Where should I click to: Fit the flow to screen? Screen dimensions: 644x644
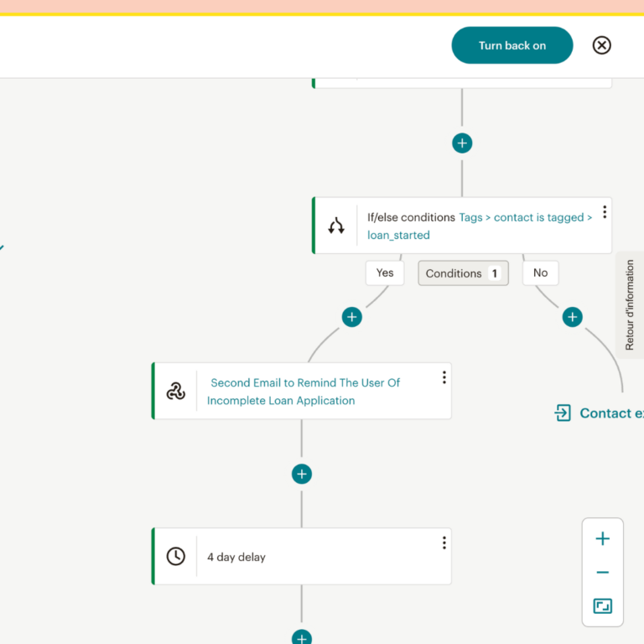602,605
